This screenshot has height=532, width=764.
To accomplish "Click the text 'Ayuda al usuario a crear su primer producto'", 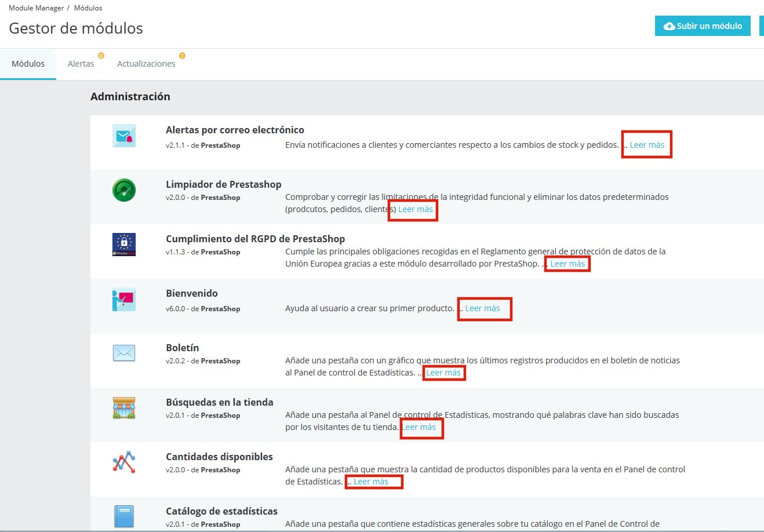I will 370,308.
